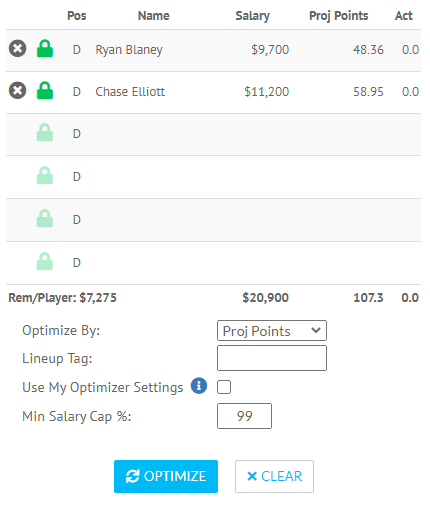Screen dimensions: 430x512
Task: Remove Ryan Blaney from the lineup
Action: (x=17, y=49)
